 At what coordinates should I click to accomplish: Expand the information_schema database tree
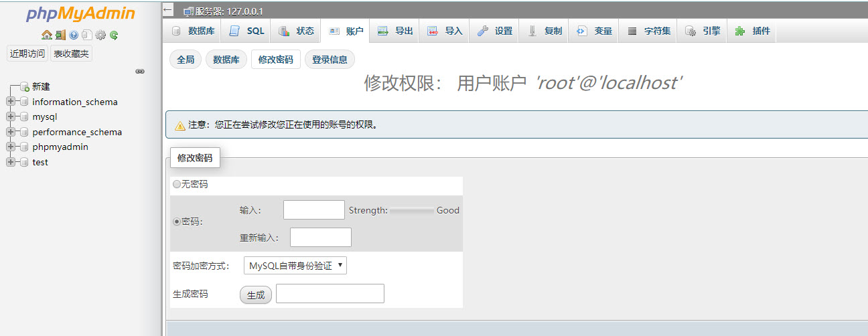(x=11, y=102)
